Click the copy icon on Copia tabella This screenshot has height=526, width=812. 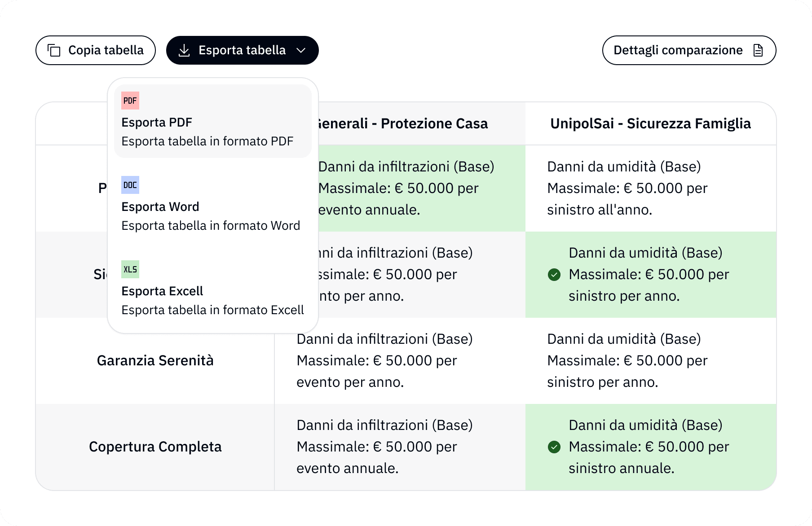[53, 50]
